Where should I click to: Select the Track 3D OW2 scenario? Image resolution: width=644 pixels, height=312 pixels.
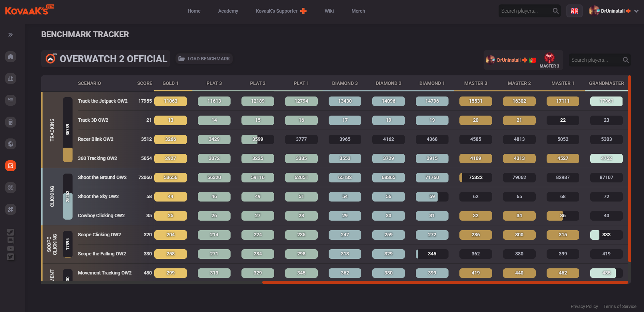point(93,120)
